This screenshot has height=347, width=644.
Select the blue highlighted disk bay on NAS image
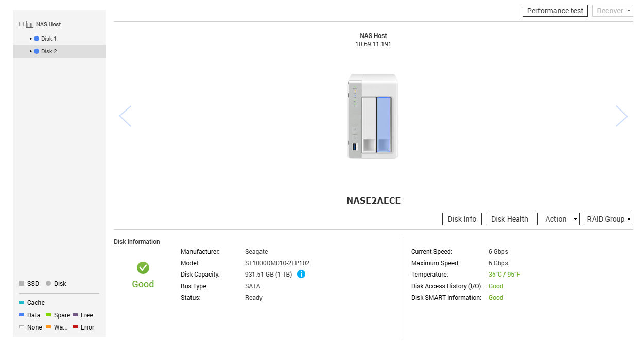click(x=384, y=124)
